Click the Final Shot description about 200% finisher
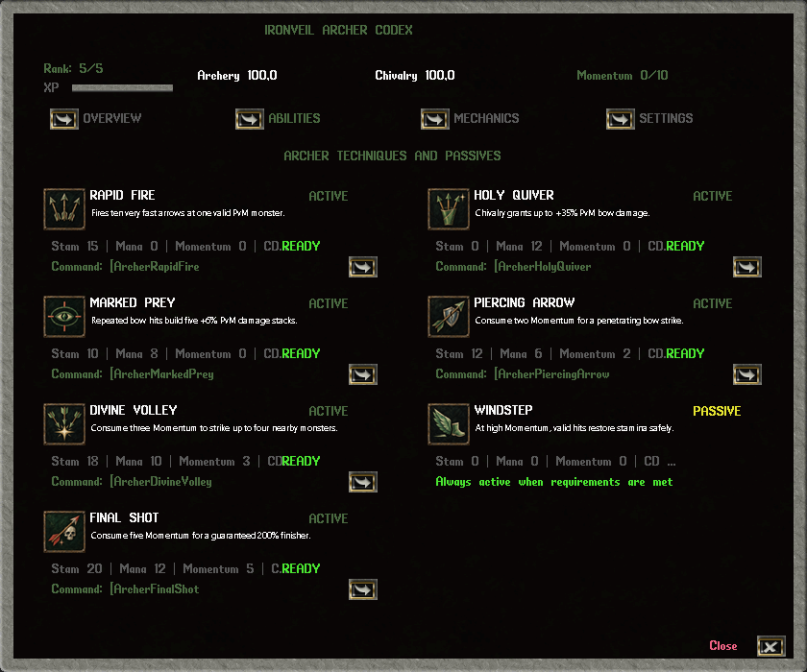807x672 pixels. [201, 536]
